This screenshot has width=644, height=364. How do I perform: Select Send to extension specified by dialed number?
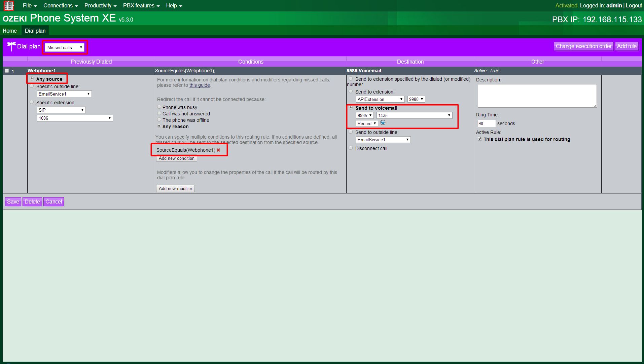pos(351,79)
